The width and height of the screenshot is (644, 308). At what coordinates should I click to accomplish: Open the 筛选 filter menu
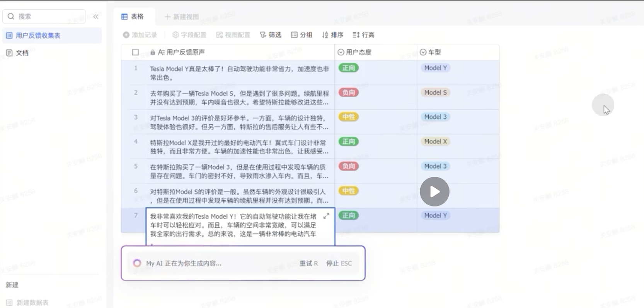point(271,35)
